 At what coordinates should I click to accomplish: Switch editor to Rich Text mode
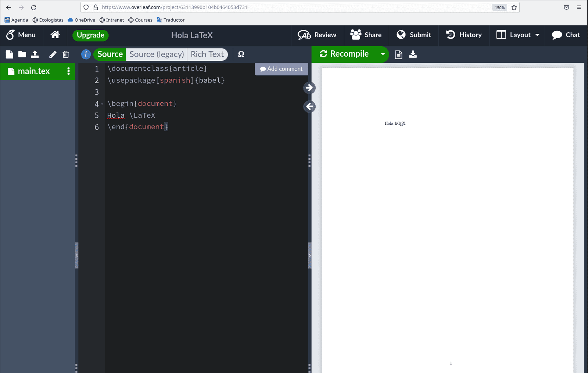(x=207, y=54)
